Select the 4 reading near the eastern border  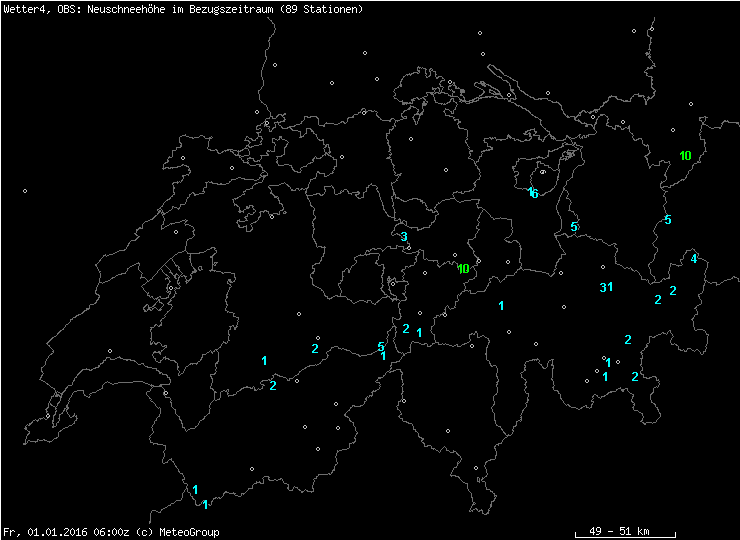point(693,259)
